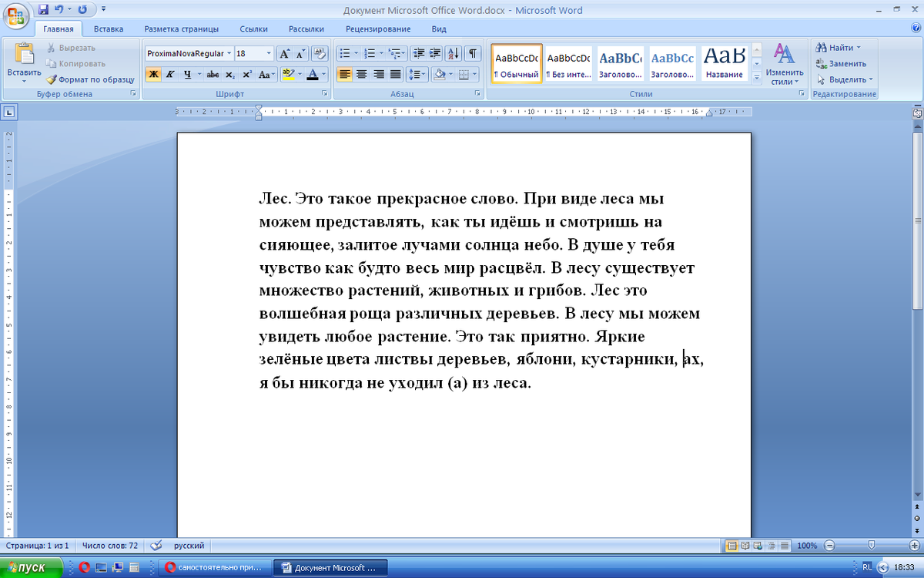Viewport: 924px width, 578px height.
Task: Click the Заменить button
Action: pyautogui.click(x=842, y=64)
